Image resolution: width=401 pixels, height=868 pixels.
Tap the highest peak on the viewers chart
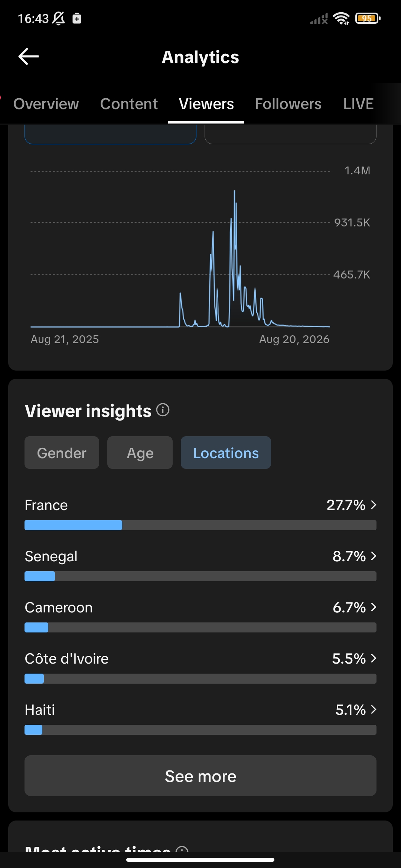pyautogui.click(x=234, y=192)
